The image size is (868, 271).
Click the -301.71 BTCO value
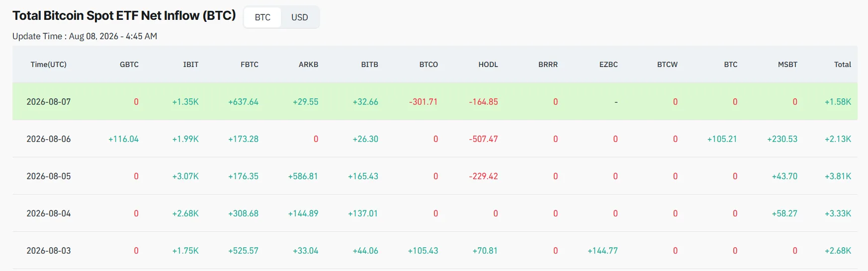tap(424, 102)
